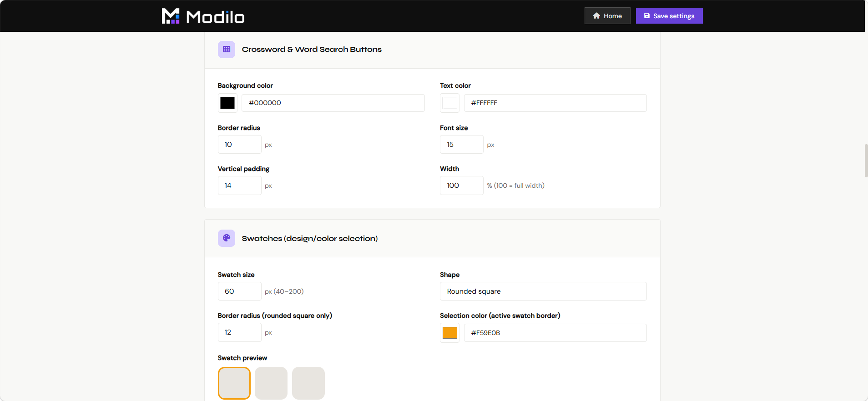Click the page vertical scrollbar thumb
Screen dimensions: 868x401
point(866,160)
